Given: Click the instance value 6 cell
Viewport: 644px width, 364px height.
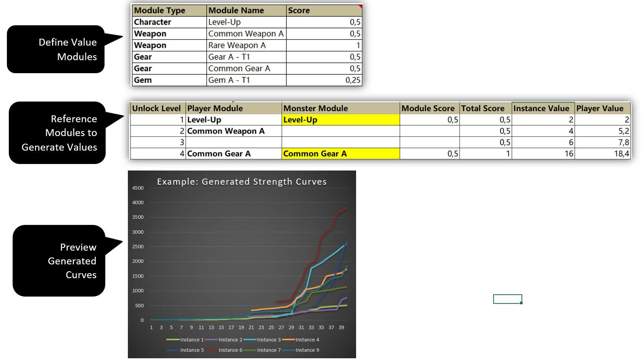Looking at the screenshot, I should 543,142.
